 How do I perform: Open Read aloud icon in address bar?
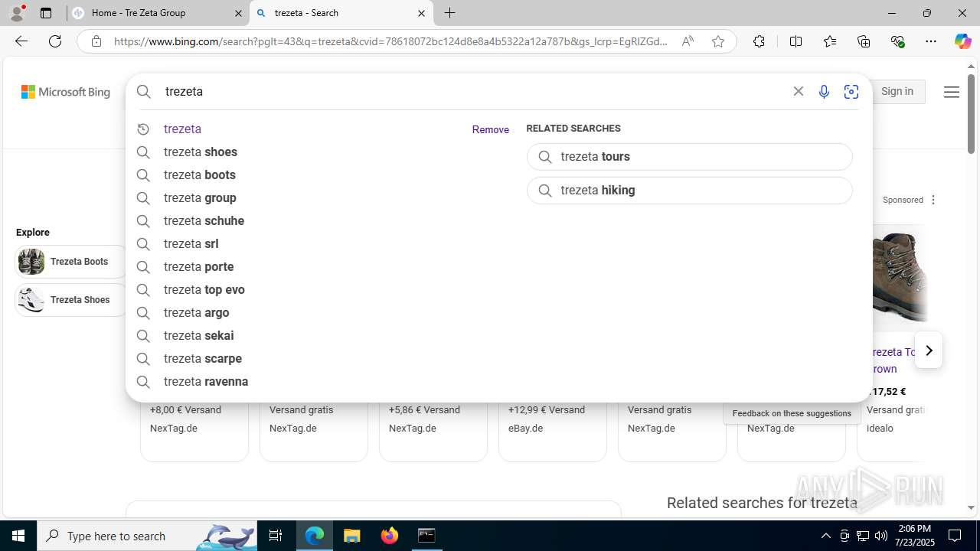pos(688,41)
